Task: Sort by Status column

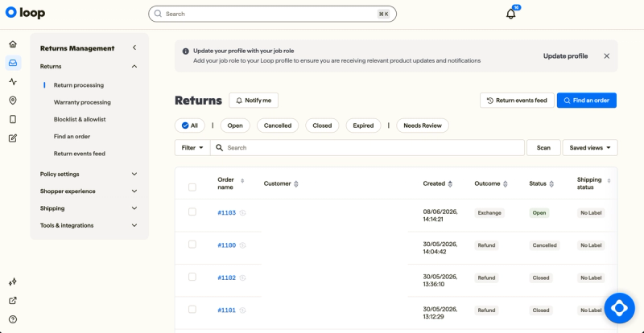Action: [551, 184]
